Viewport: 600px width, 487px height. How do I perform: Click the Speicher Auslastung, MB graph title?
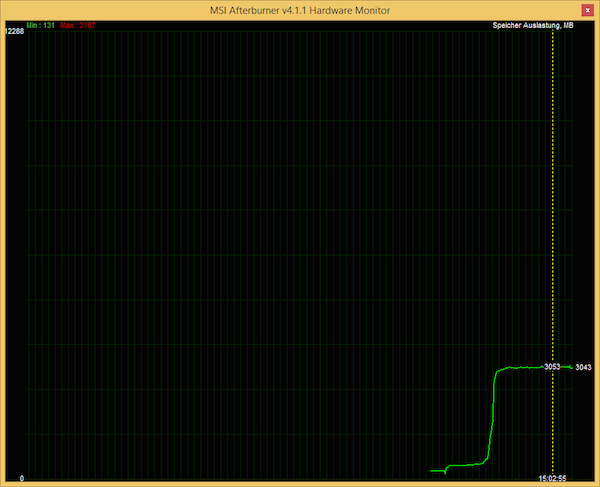533,25
